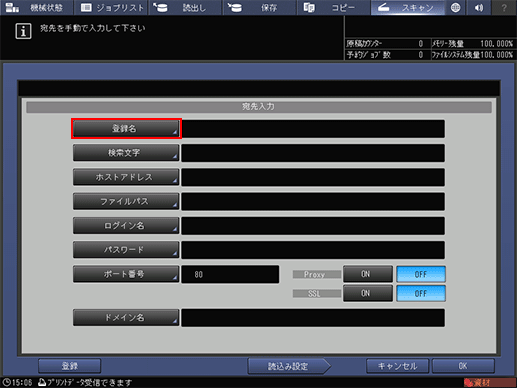Click the speaker sound icon

pyautogui.click(x=479, y=7)
